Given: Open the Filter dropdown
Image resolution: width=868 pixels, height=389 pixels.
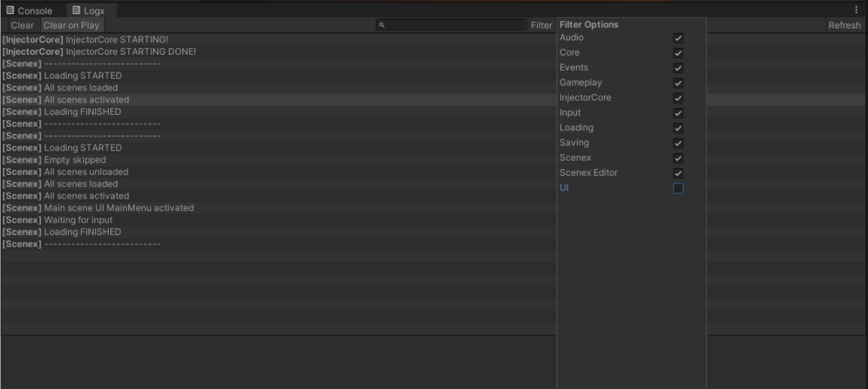Looking at the screenshot, I should pyautogui.click(x=541, y=25).
